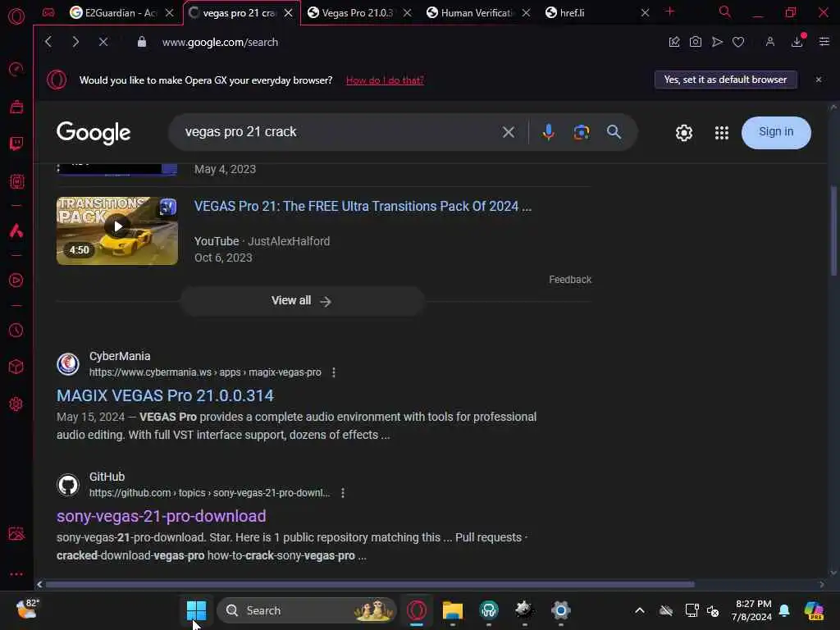Click the Feedback link
The height and width of the screenshot is (630, 840).
point(570,280)
